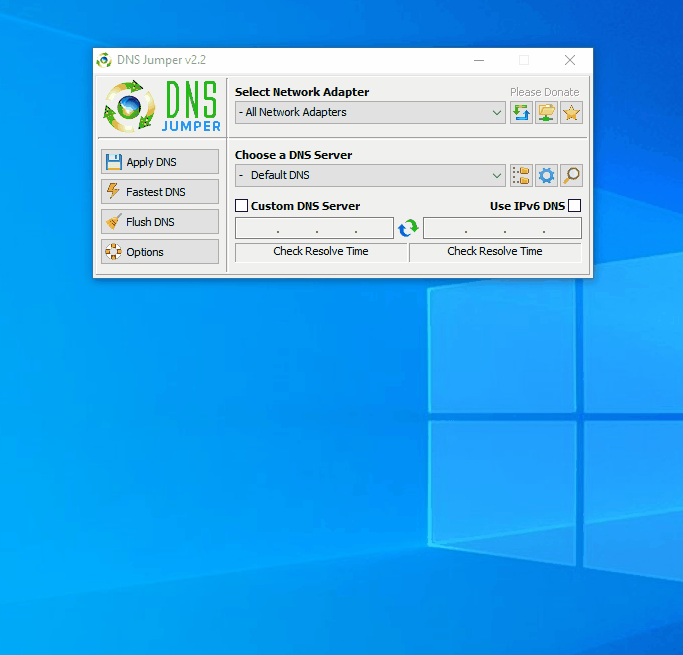
Task: Open the DNS server list icon
Action: tap(521, 176)
